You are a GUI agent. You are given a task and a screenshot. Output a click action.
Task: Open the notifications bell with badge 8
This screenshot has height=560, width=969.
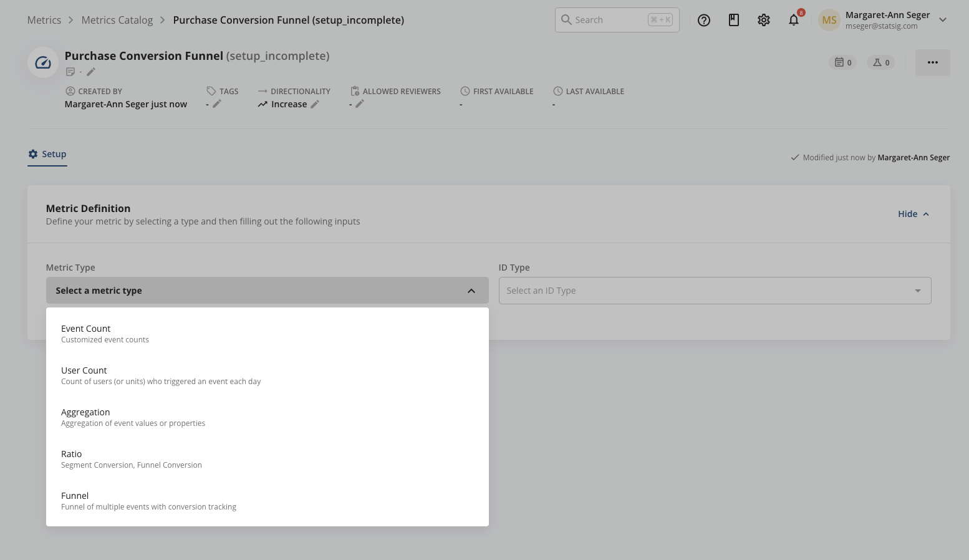[x=793, y=19]
